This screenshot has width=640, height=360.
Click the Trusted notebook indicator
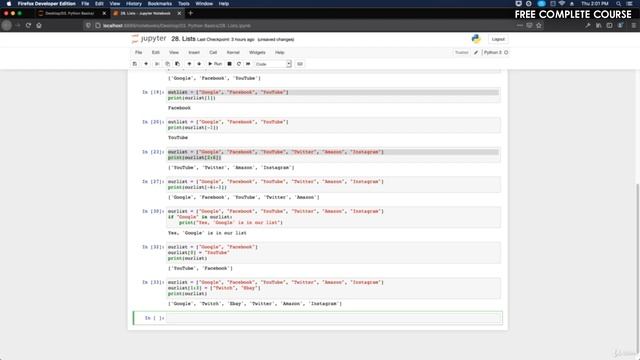[462, 53]
